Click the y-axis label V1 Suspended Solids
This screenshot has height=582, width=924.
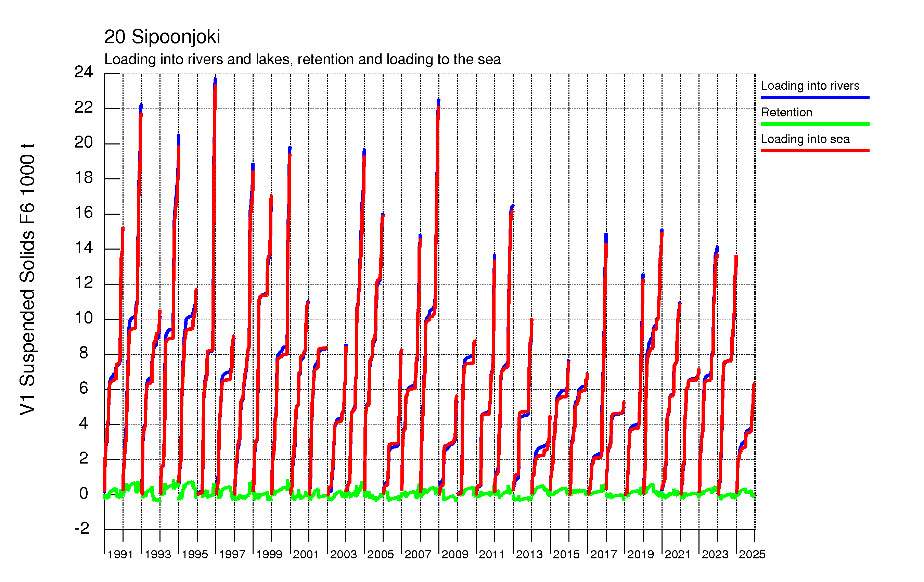point(27,279)
